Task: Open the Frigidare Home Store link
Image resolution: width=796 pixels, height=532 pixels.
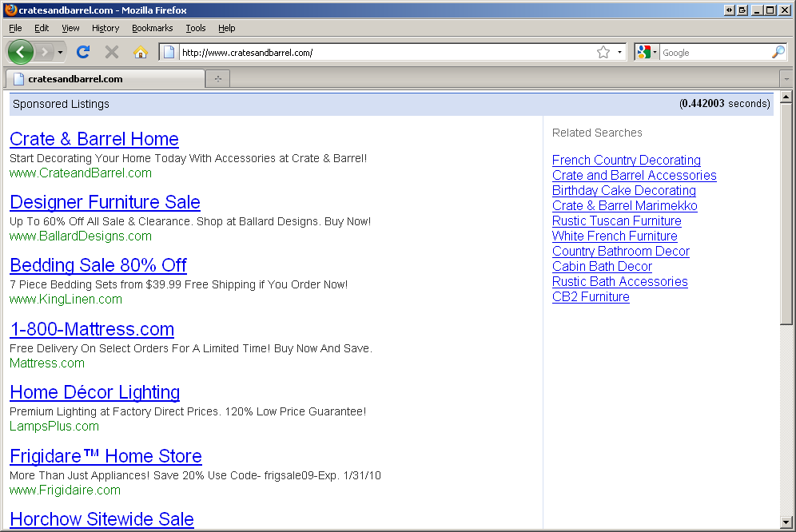Action: [x=105, y=456]
